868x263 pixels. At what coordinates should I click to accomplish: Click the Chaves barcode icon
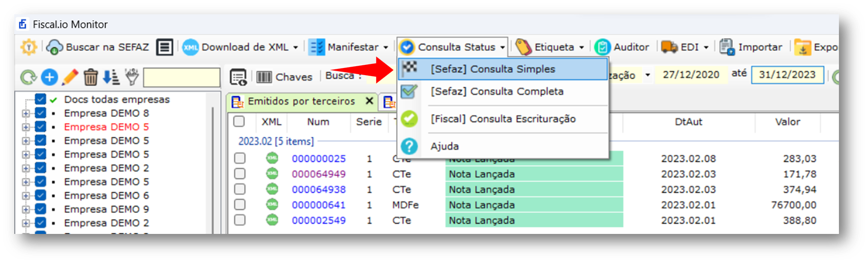264,77
